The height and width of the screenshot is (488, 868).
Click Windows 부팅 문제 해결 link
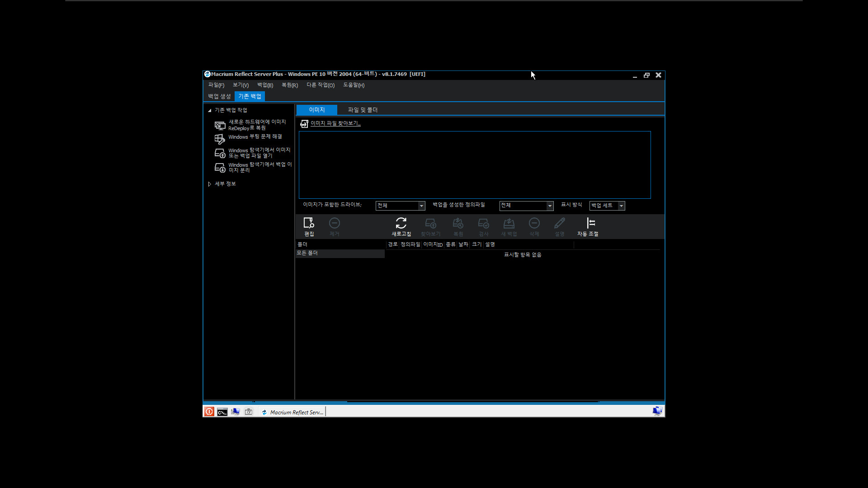(255, 137)
